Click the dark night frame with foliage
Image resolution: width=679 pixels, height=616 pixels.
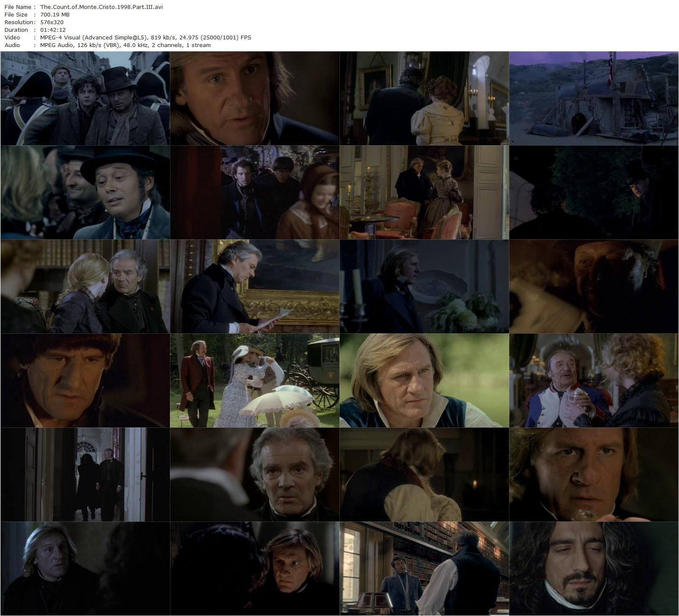coord(593,192)
